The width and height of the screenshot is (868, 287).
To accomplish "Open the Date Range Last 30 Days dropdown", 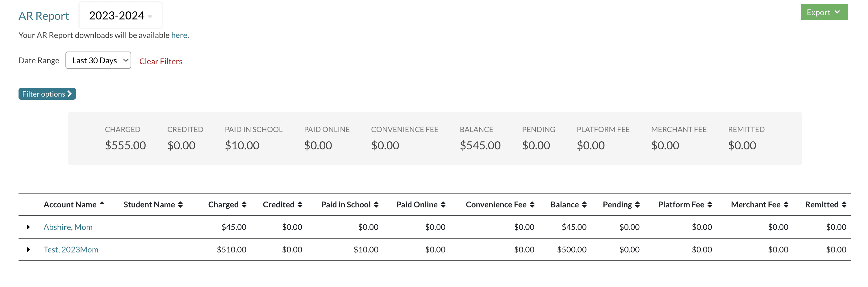I will (x=98, y=60).
